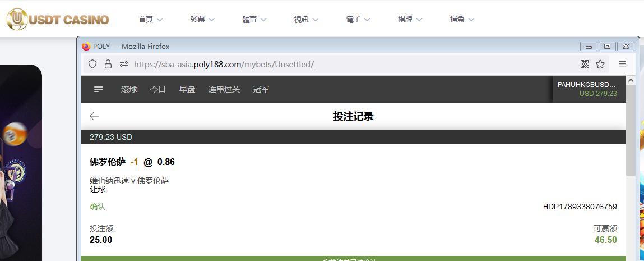644x261 pixels.
Task: Open the hamburger menu in Firefox toolbar
Action: (x=622, y=64)
